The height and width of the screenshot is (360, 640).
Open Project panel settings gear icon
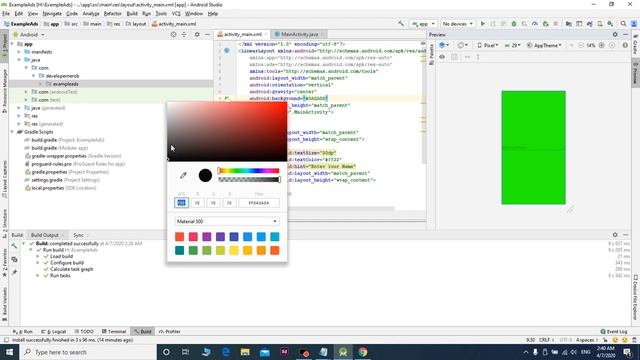[197, 35]
